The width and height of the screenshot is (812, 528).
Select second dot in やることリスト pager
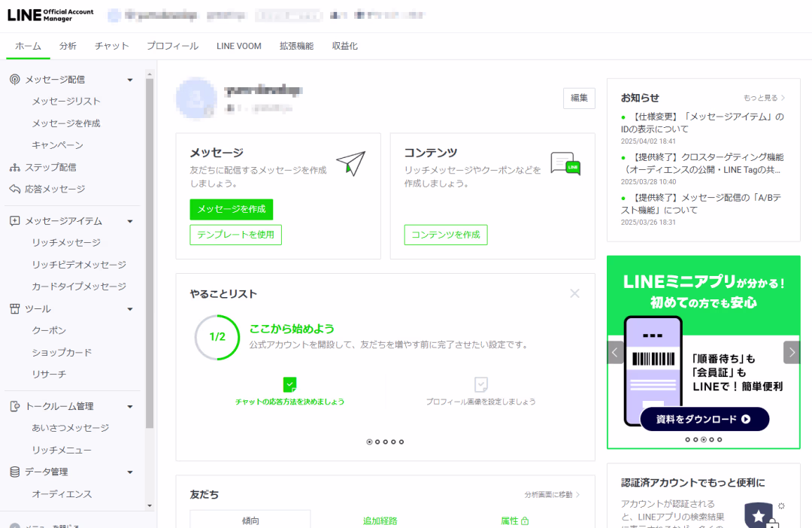click(x=377, y=442)
